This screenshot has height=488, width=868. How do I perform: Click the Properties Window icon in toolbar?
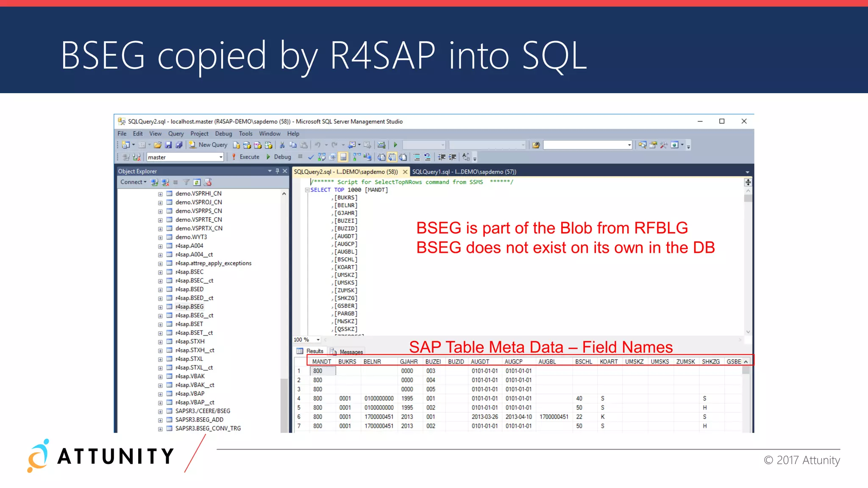pyautogui.click(x=653, y=145)
